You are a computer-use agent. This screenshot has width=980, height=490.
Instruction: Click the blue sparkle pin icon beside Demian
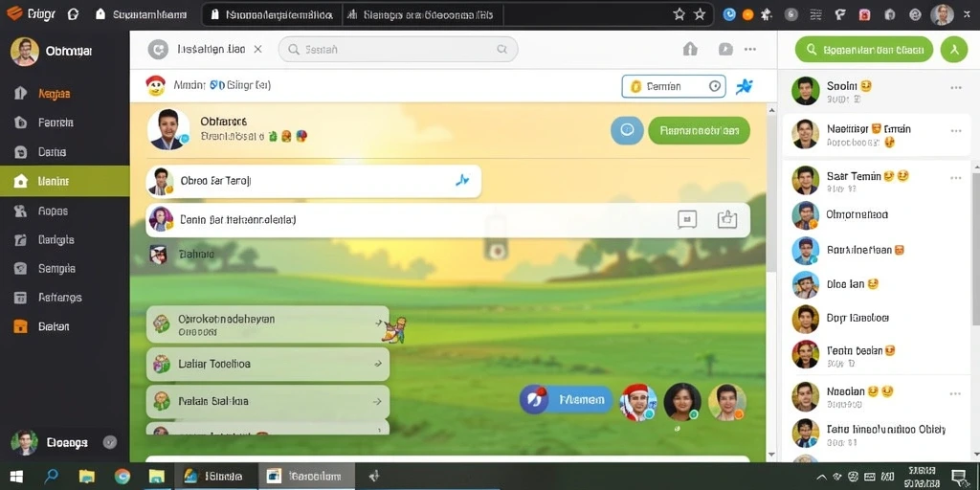[744, 86]
